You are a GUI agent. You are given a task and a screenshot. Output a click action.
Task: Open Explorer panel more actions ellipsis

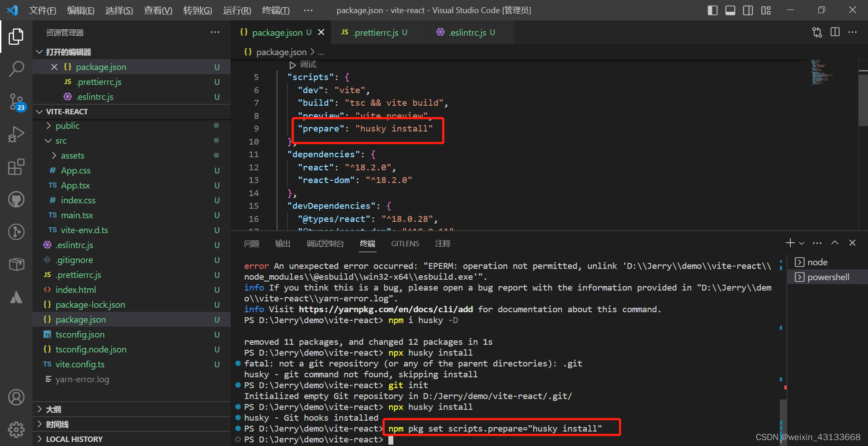click(215, 32)
